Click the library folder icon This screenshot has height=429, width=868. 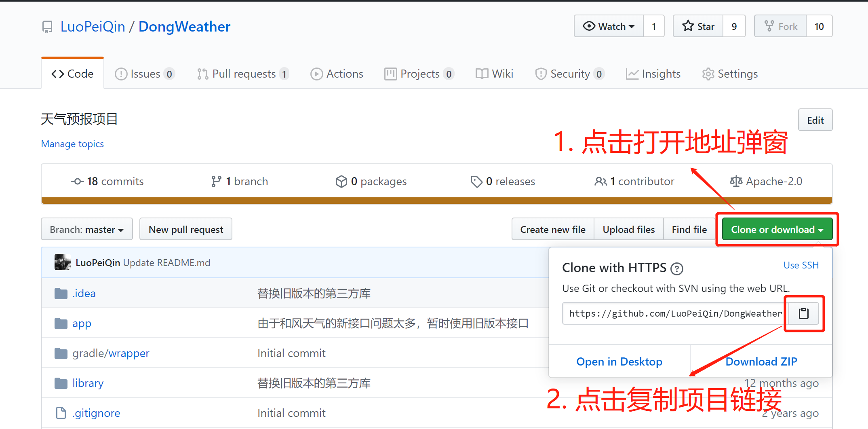pos(61,383)
